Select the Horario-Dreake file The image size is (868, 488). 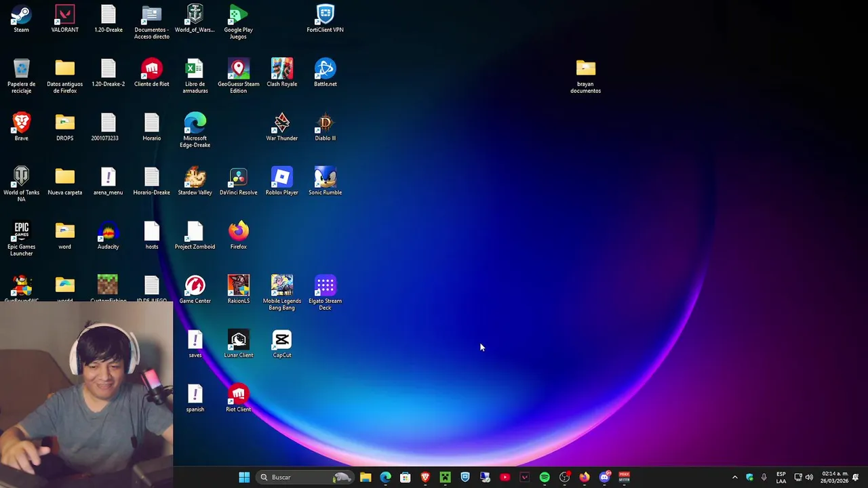(x=152, y=181)
